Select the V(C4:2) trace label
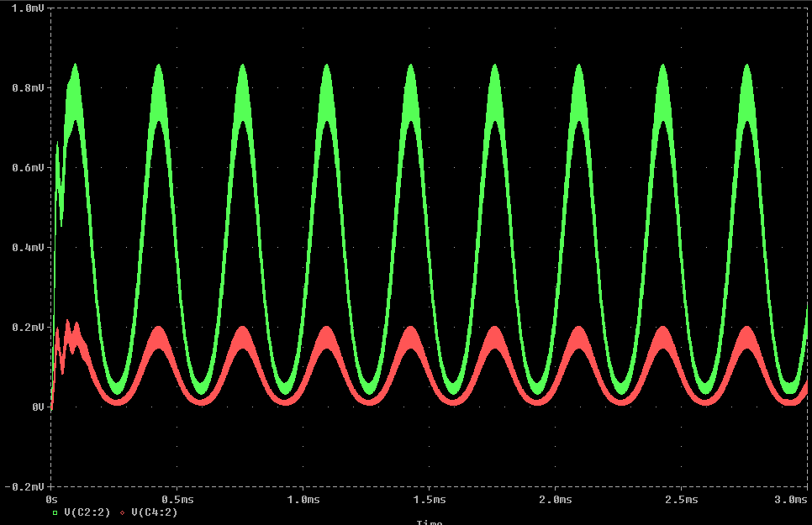Screen dimensions: 812x525 point(155,512)
